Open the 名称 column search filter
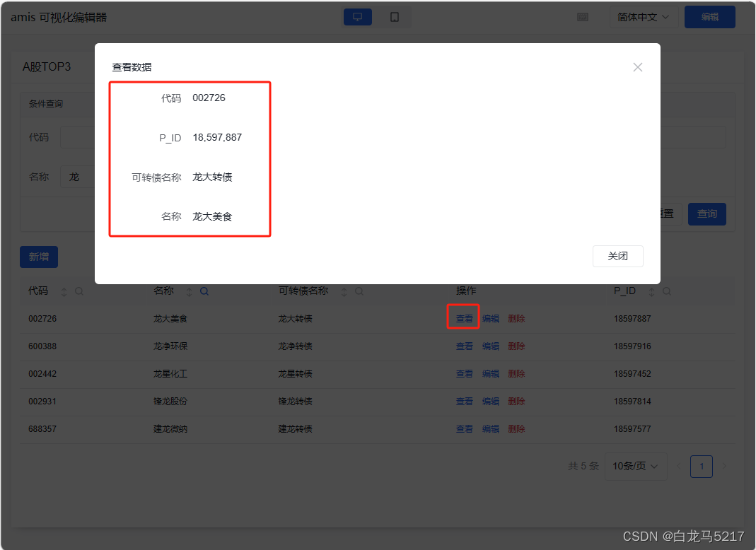This screenshot has height=550, width=756. coord(204,291)
